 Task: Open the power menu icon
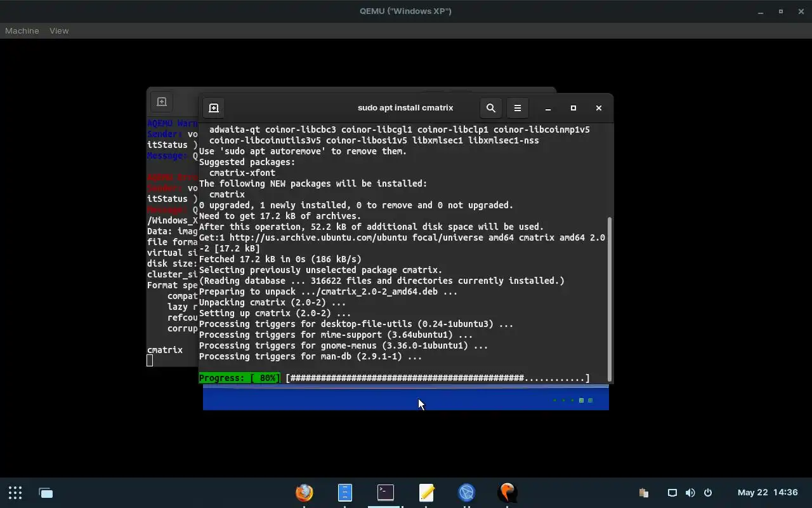coord(708,493)
